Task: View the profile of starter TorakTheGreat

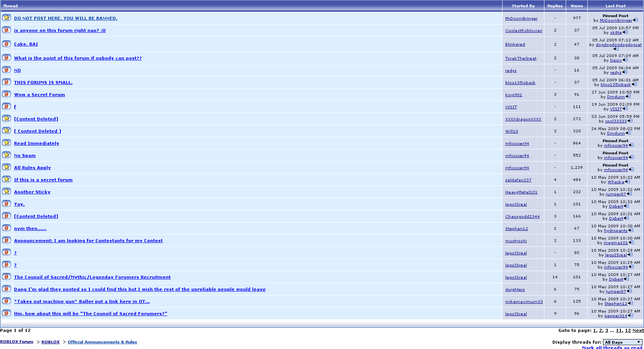Action: pyautogui.click(x=521, y=58)
